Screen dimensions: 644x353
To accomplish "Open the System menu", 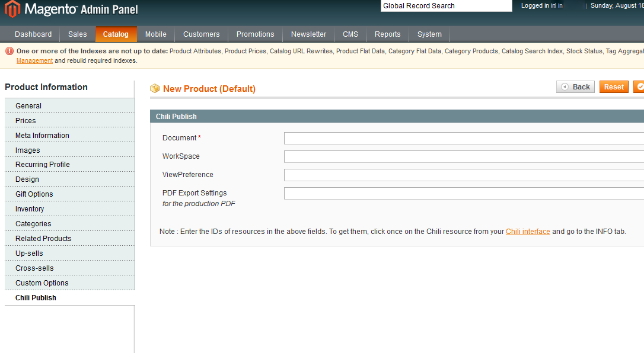I will [x=429, y=34].
